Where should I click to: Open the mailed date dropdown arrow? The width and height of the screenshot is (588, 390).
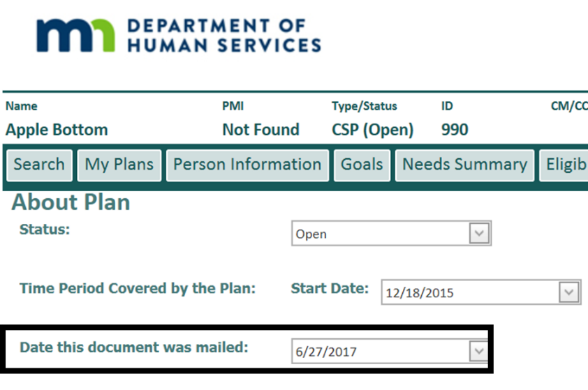pos(478,351)
